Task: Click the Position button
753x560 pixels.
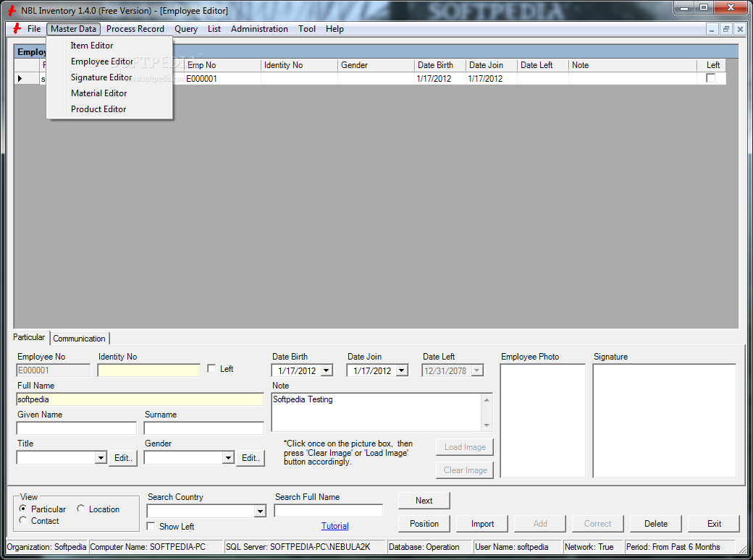Action: pos(424,524)
